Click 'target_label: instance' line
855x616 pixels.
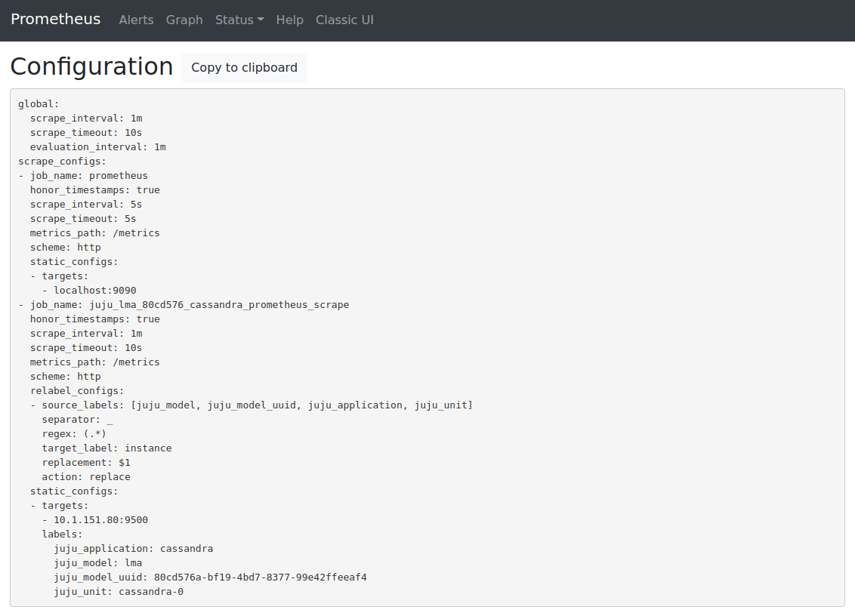coord(107,448)
